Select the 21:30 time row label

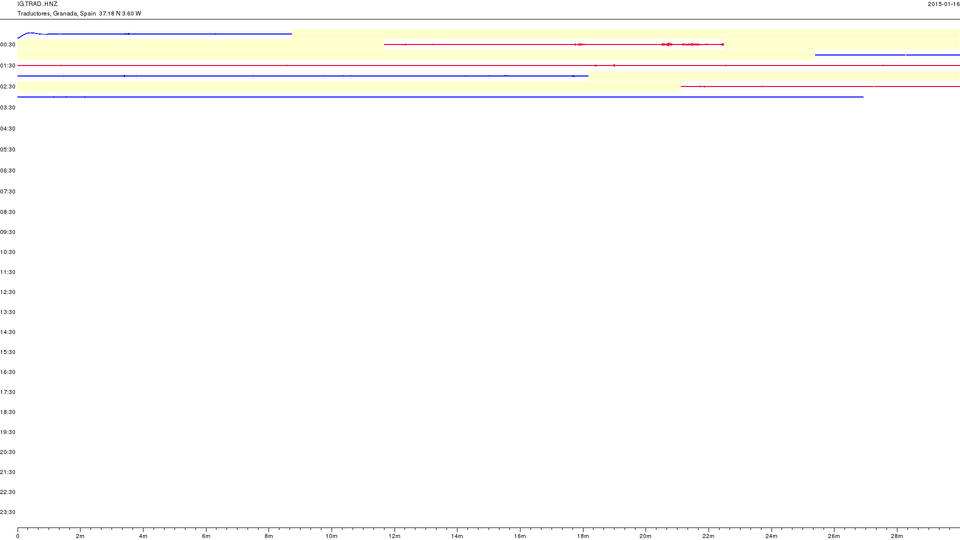[7, 472]
